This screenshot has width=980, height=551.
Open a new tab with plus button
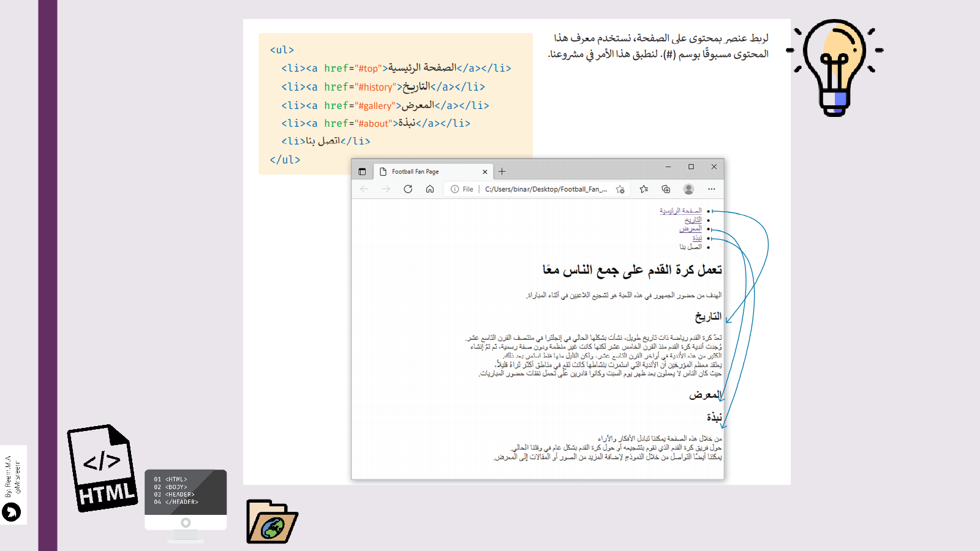(x=502, y=171)
